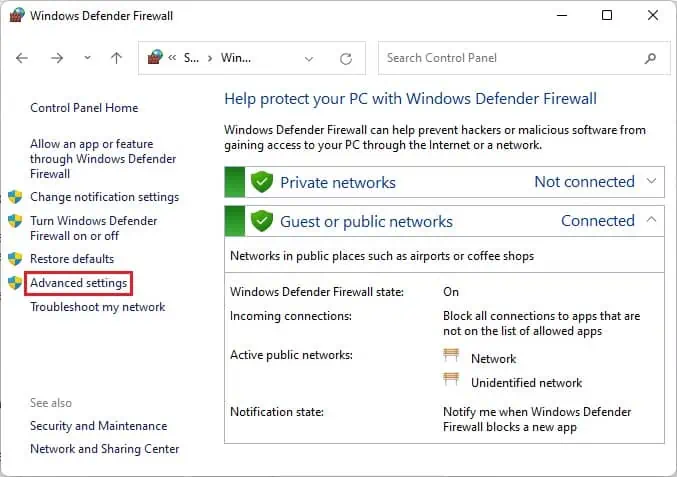677x477 pixels.
Task: Click the 'Notification state:' label
Action: pos(277,412)
